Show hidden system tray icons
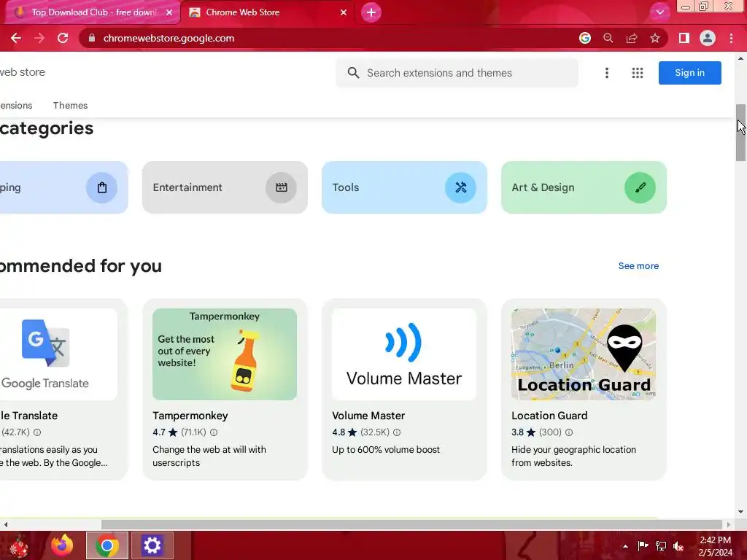Image resolution: width=747 pixels, height=560 pixels. click(x=625, y=546)
